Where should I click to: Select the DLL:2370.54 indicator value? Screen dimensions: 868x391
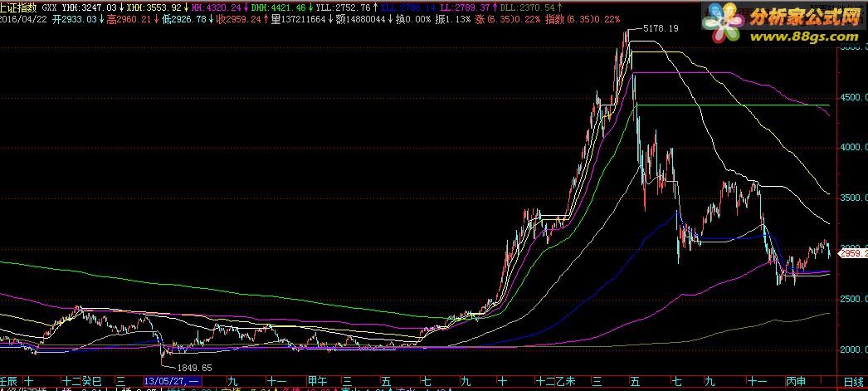(527, 8)
